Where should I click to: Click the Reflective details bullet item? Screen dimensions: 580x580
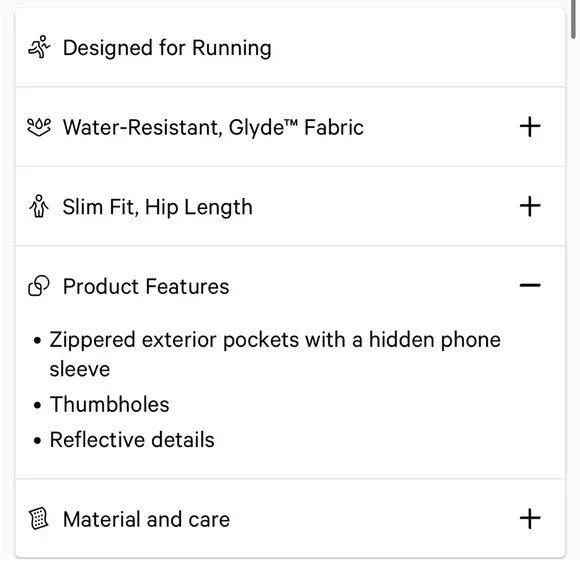[132, 440]
